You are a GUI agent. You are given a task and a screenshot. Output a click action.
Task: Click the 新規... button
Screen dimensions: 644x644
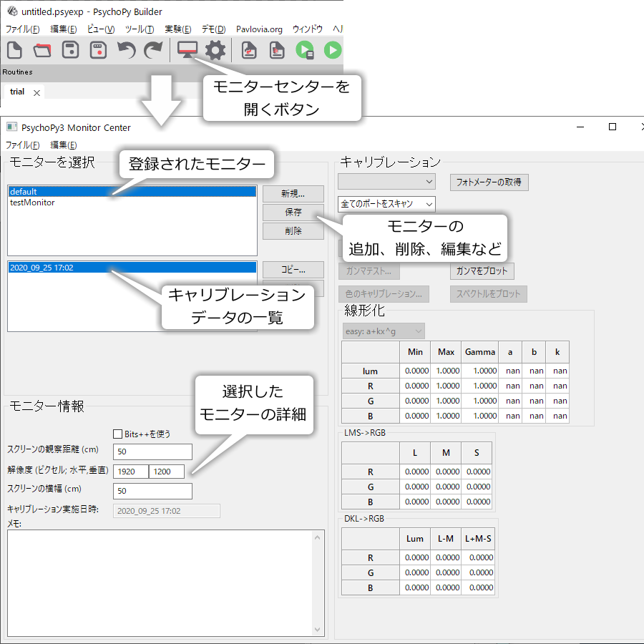coord(293,193)
